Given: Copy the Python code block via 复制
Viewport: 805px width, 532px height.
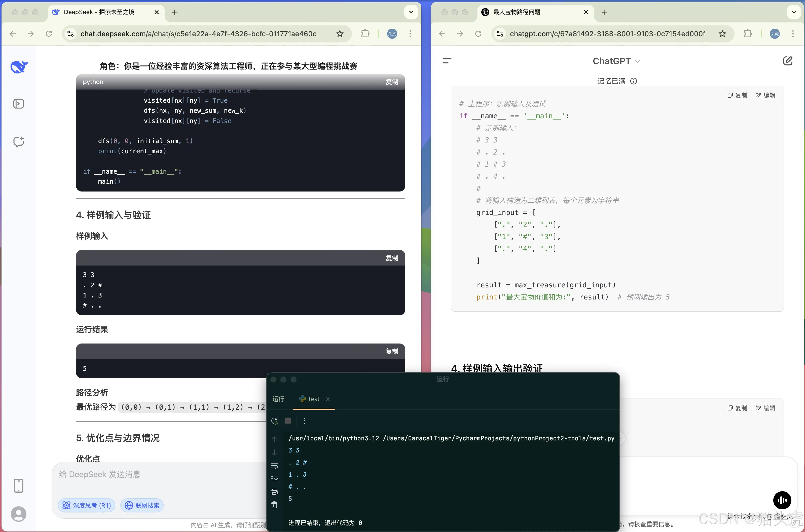Looking at the screenshot, I should point(392,82).
